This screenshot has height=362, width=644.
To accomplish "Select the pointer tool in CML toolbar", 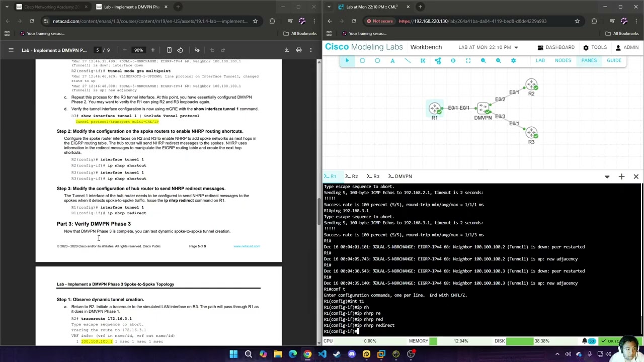I will [x=347, y=60].
